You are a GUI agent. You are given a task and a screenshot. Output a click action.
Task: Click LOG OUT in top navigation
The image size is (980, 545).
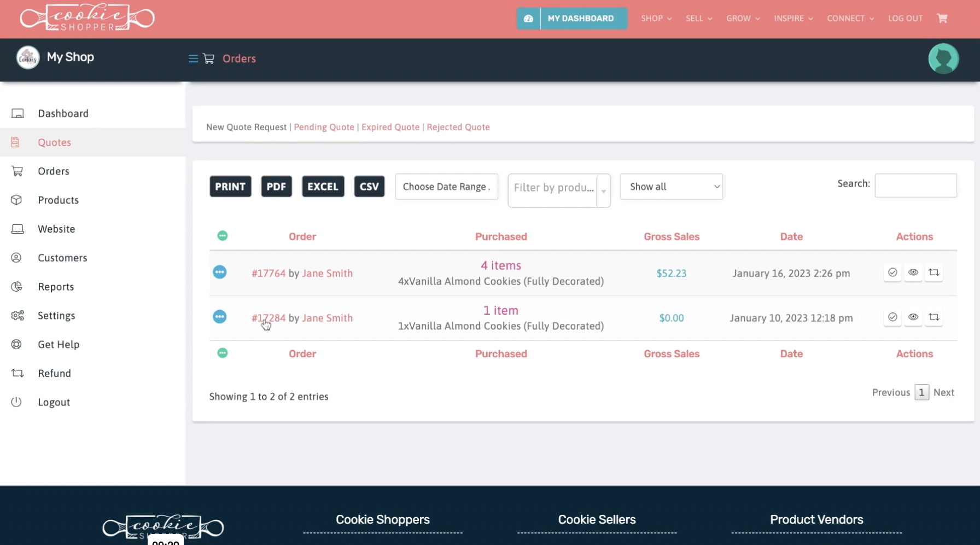(x=905, y=18)
